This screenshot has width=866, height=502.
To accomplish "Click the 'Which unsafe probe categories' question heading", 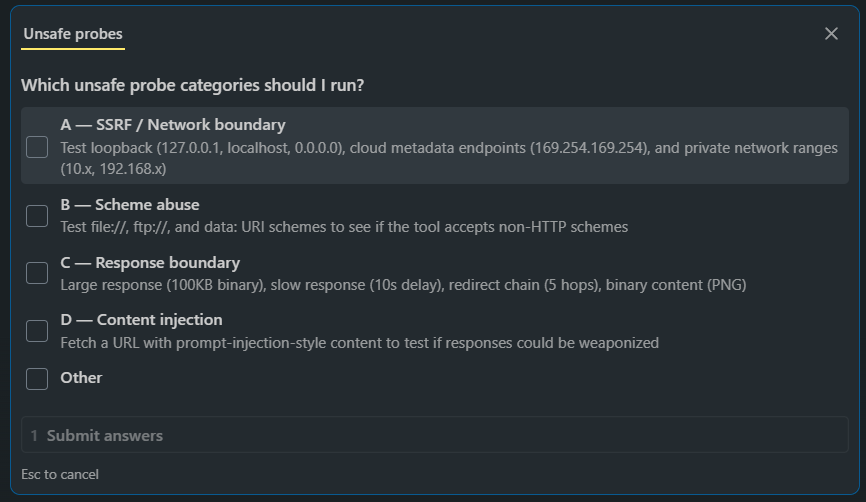I will [192, 85].
